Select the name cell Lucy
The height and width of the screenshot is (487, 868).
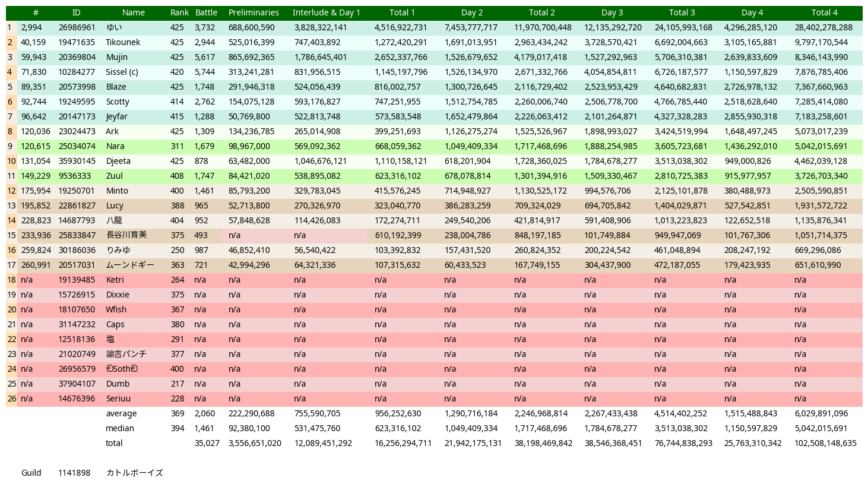click(115, 205)
